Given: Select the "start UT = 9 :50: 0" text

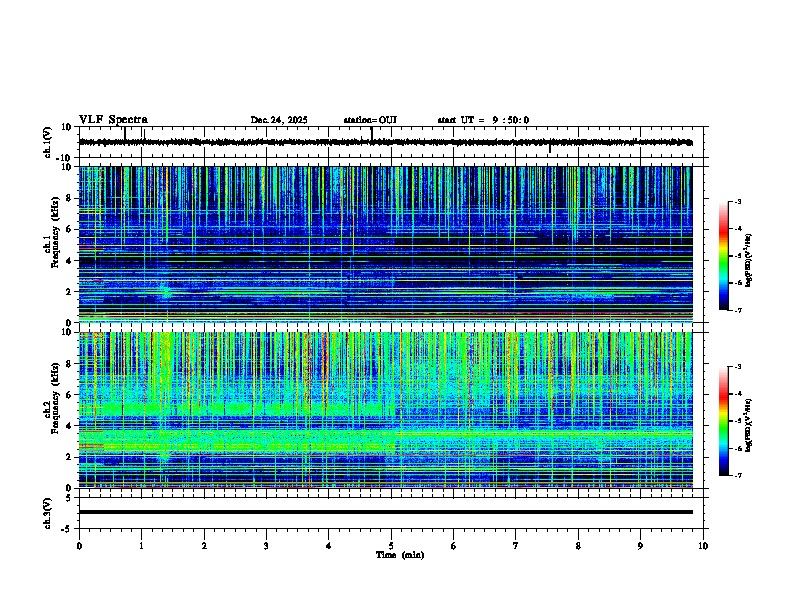Looking at the screenshot, I should [483, 120].
